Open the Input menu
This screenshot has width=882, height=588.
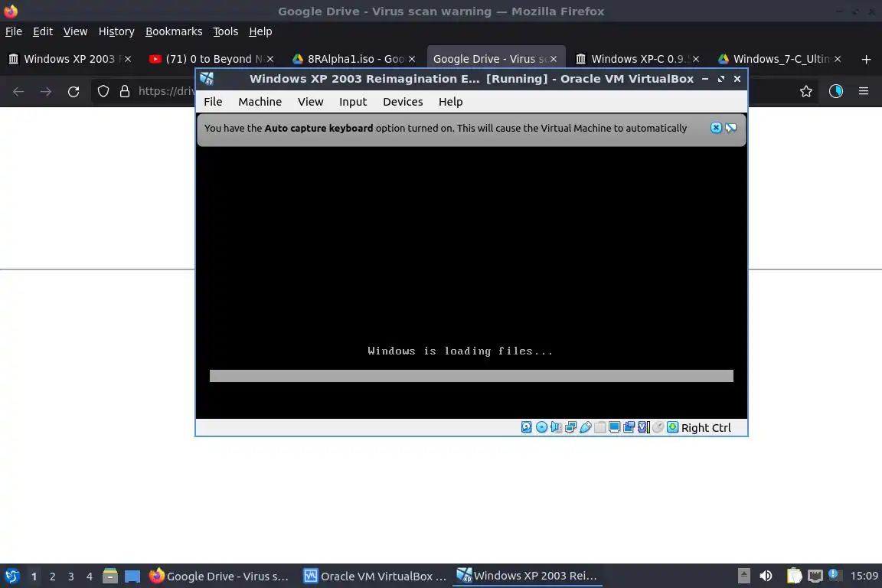353,102
